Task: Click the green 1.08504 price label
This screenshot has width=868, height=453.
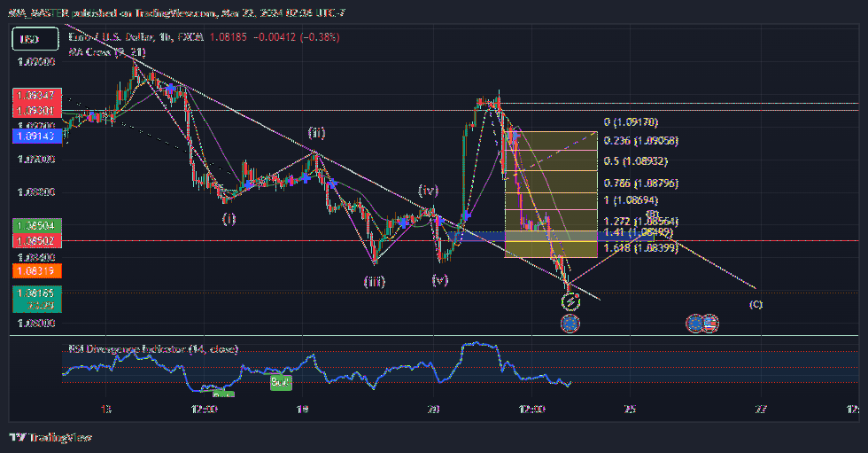Action: coord(36,225)
